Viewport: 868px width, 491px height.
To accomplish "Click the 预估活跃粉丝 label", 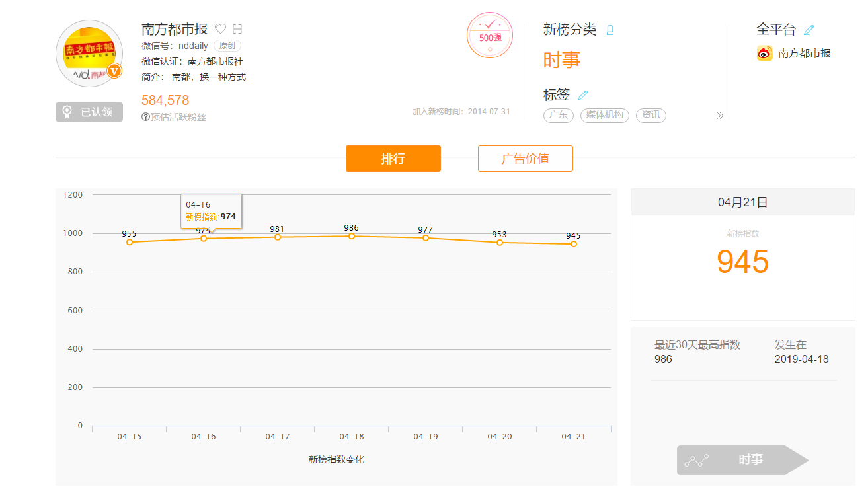I will coord(178,117).
